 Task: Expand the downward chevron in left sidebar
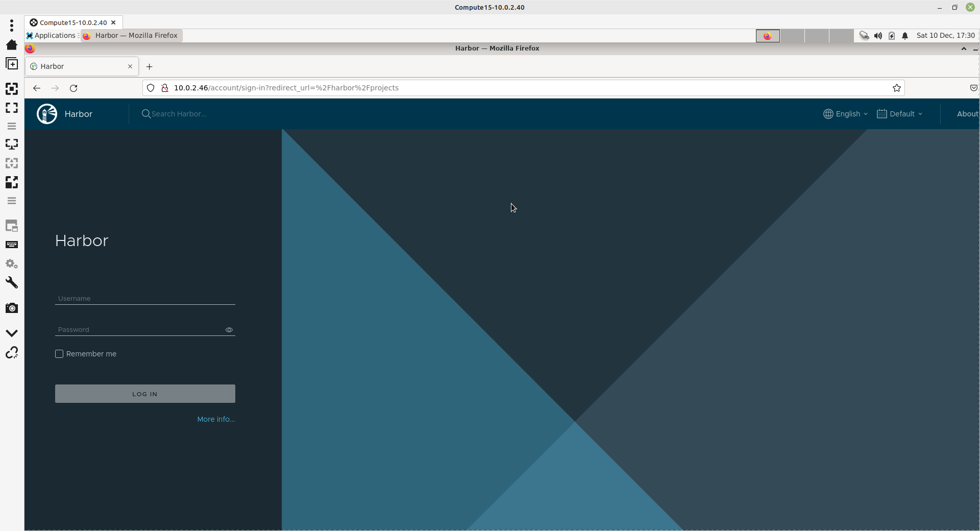coord(11,333)
